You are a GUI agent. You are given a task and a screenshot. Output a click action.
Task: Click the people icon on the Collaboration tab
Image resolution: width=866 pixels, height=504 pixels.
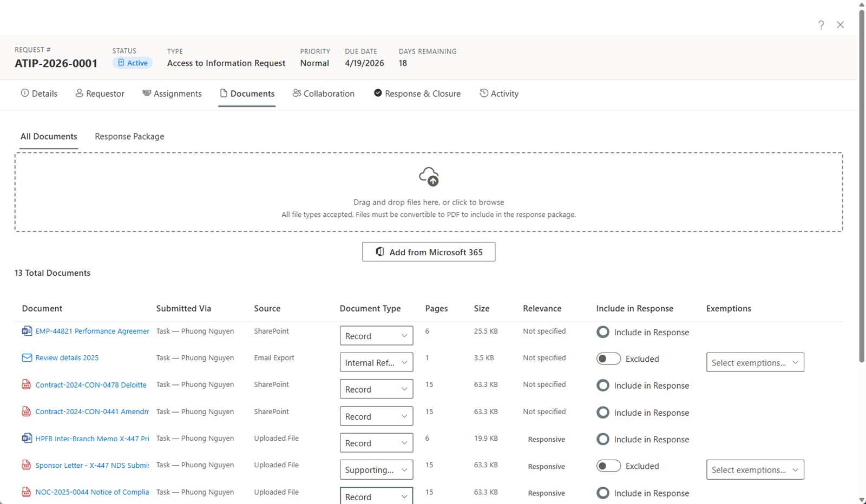pos(297,93)
